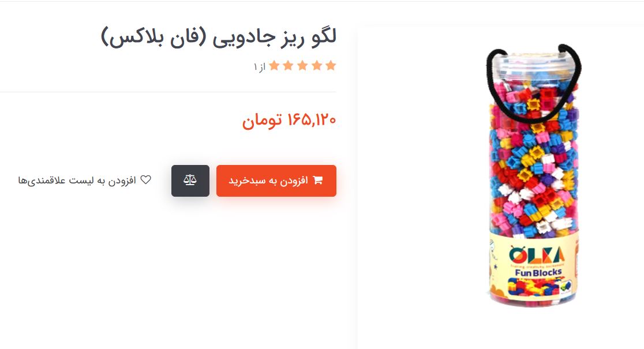
Task: Open the review count 'از ۱' label
Action: tap(259, 66)
